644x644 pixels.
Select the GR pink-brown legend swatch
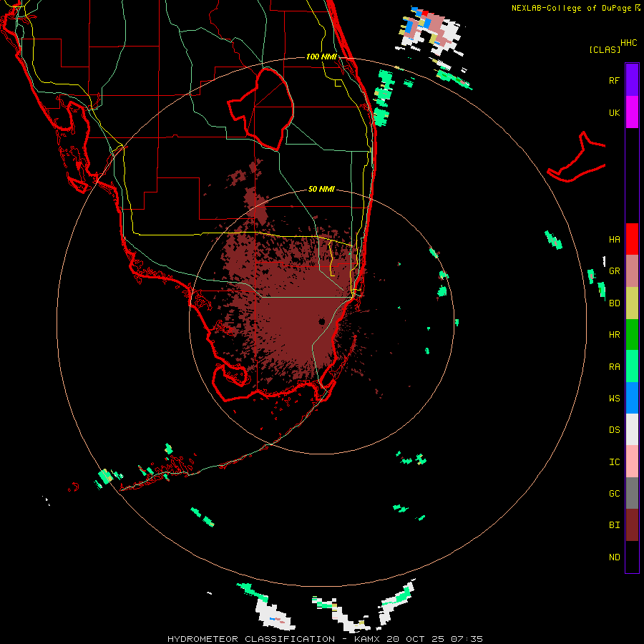[x=632, y=270]
